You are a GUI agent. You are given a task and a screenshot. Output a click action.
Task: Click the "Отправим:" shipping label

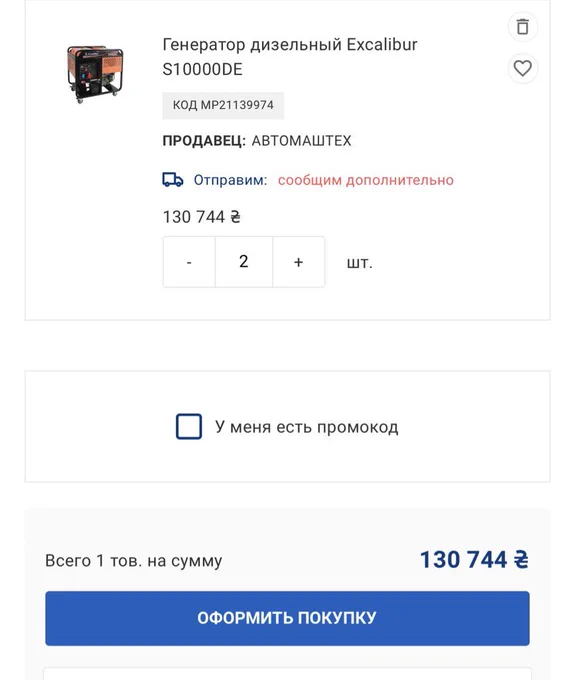[x=230, y=180]
